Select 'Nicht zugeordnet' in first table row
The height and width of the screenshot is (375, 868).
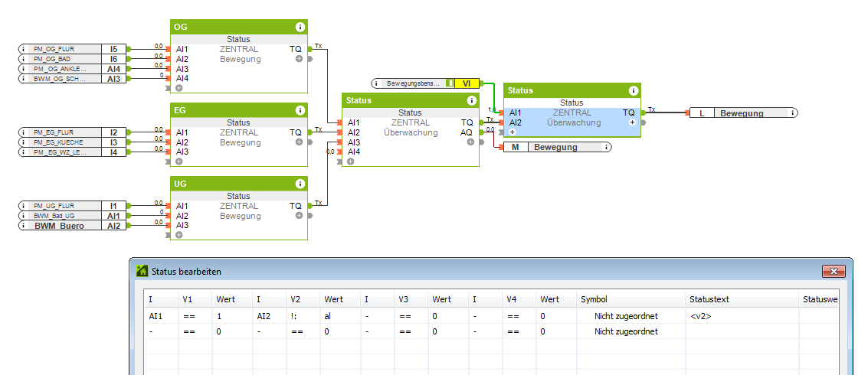coord(626,316)
